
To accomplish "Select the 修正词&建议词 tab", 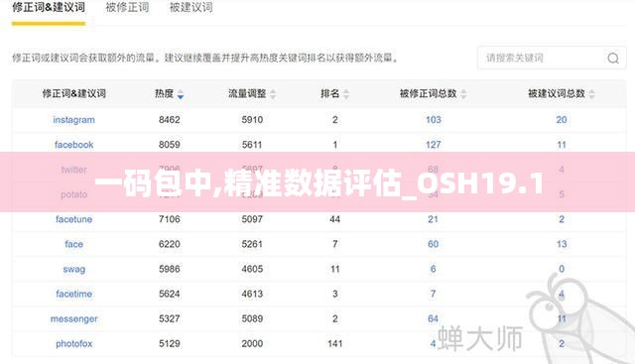I will tap(49, 7).
